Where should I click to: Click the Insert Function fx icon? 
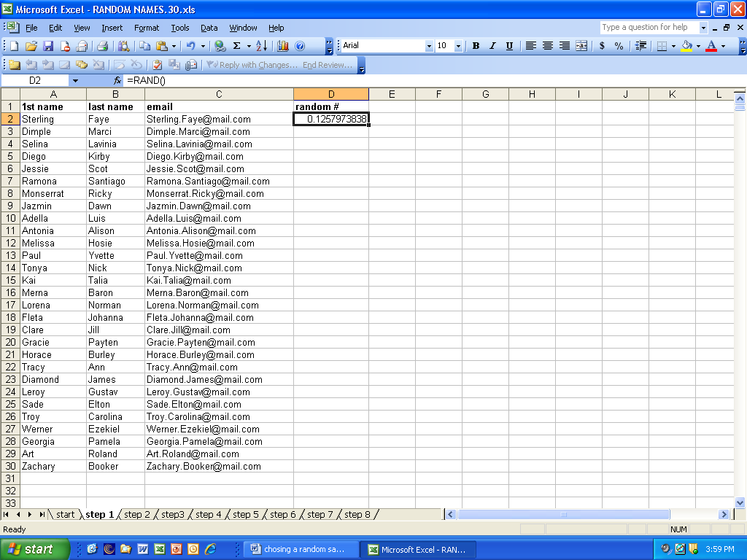tap(117, 80)
